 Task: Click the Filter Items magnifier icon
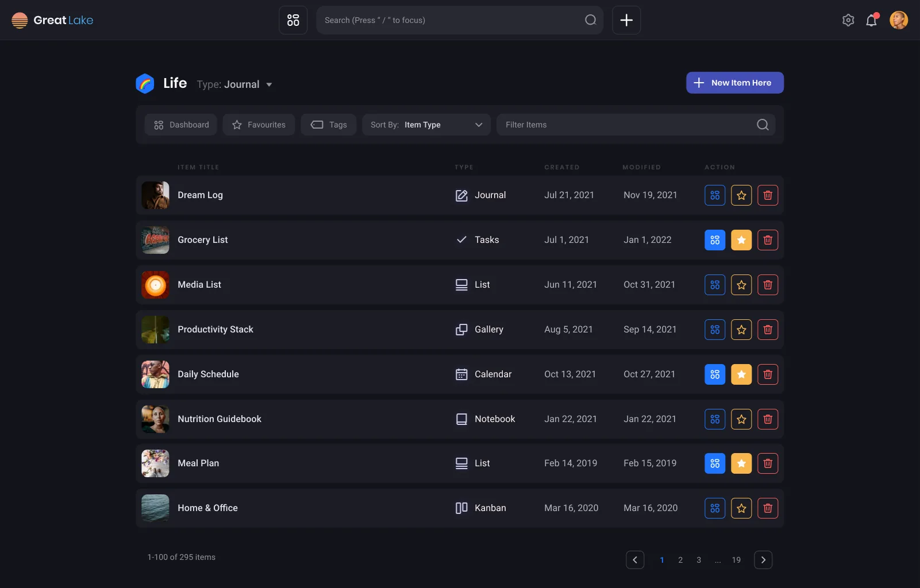tap(763, 125)
